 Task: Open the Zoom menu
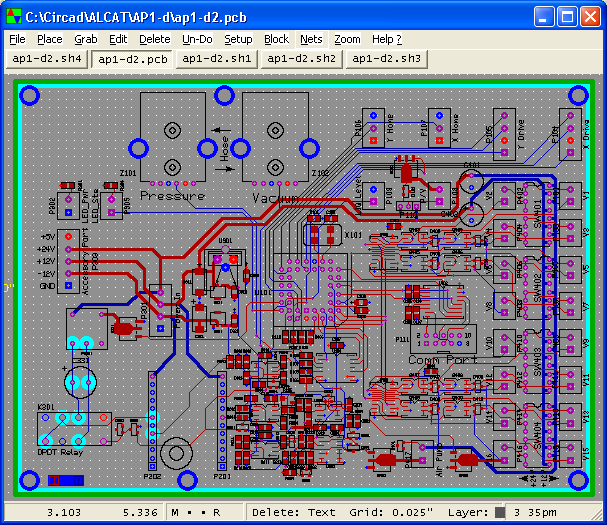347,39
